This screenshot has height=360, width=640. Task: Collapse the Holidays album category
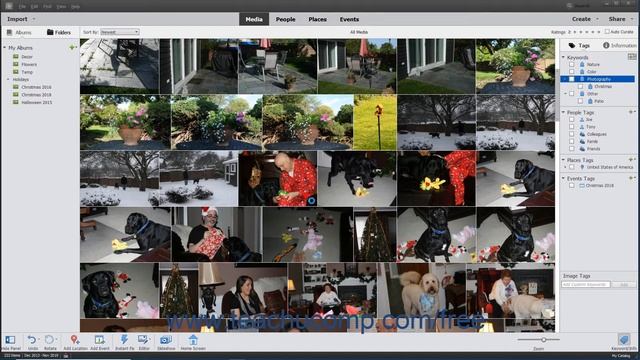[8, 80]
